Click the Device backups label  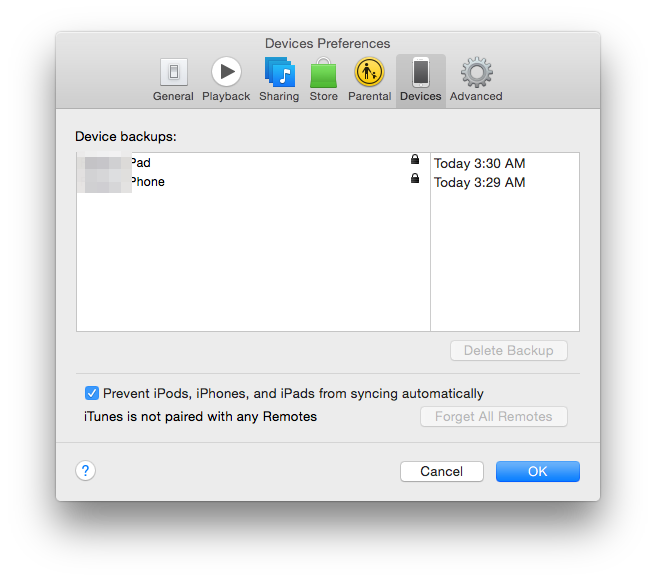tap(126, 137)
